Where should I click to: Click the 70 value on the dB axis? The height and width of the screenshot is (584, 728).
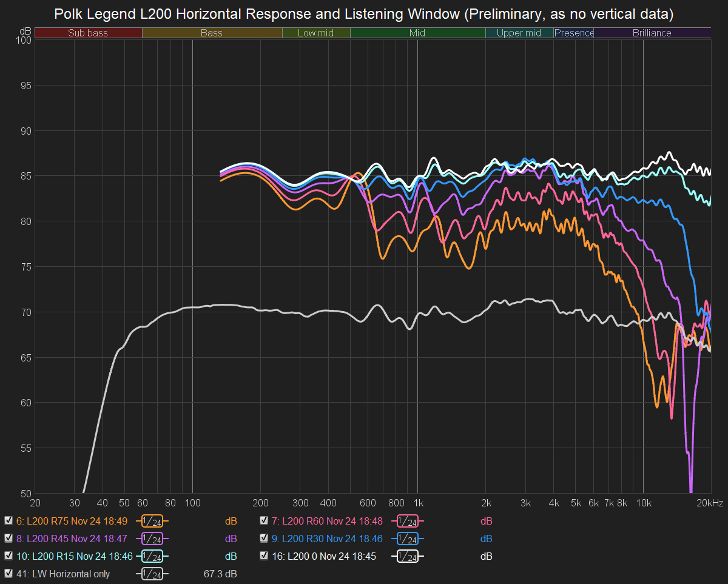(x=25, y=312)
